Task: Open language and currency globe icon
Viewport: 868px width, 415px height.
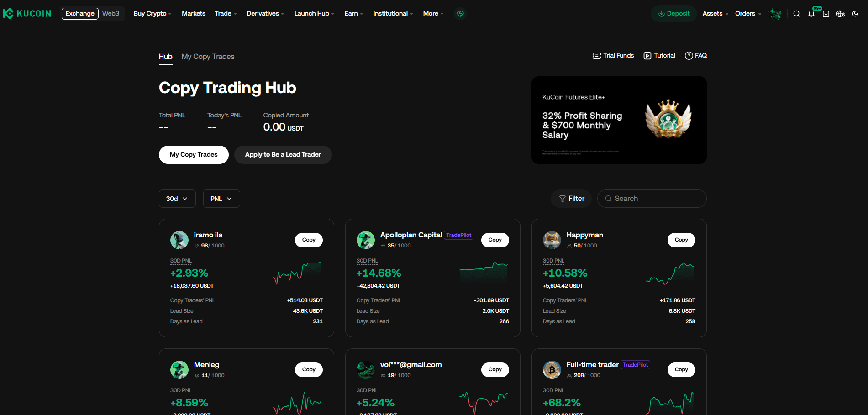Action: [841, 14]
